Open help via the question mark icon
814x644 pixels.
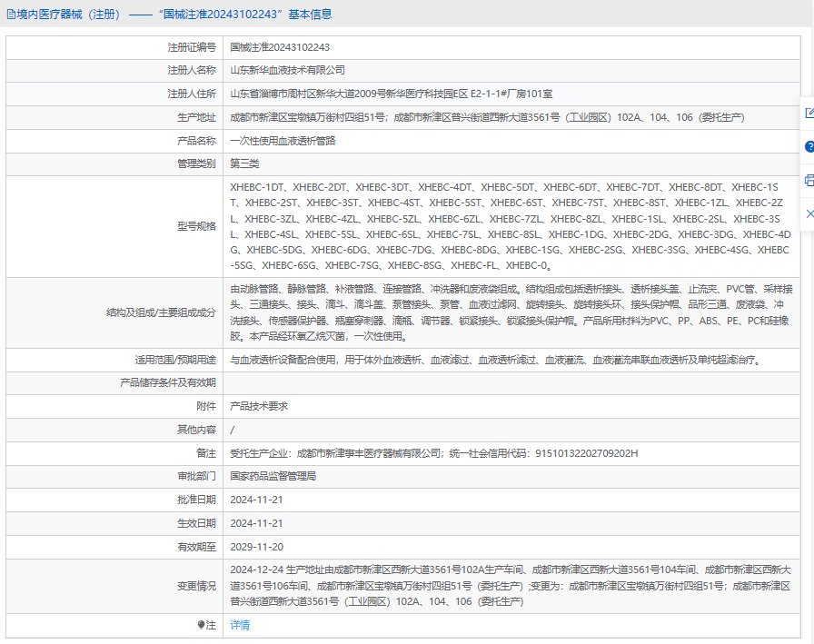click(809, 146)
